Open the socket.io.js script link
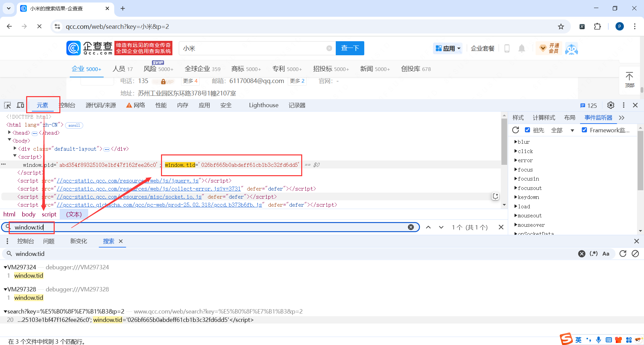This screenshot has height=345, width=644. tap(129, 197)
